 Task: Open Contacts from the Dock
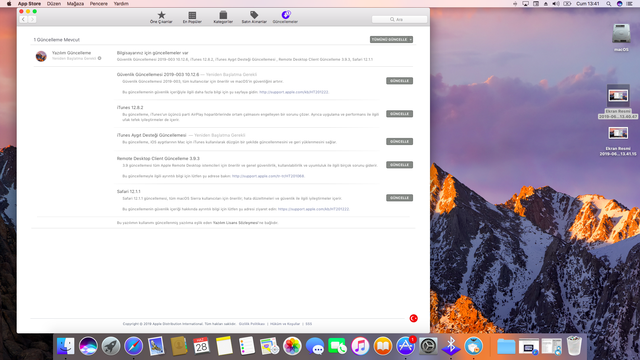tap(179, 346)
